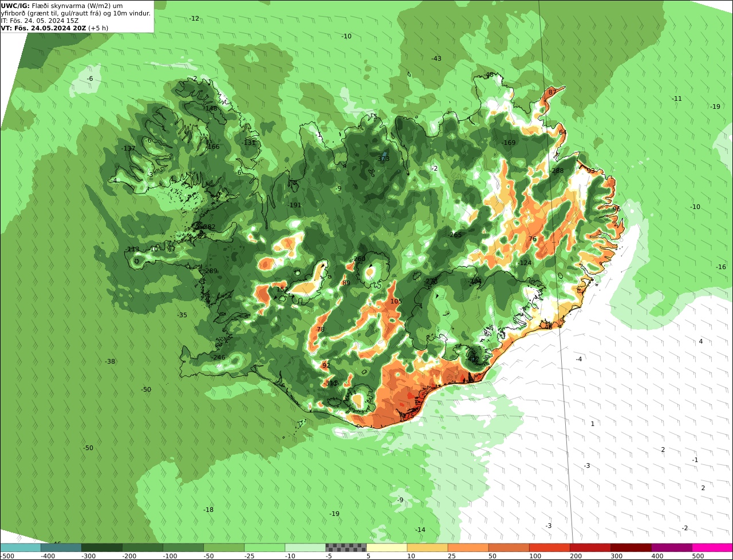
Task: Click the '-289' value on the map
Action: tap(210, 271)
